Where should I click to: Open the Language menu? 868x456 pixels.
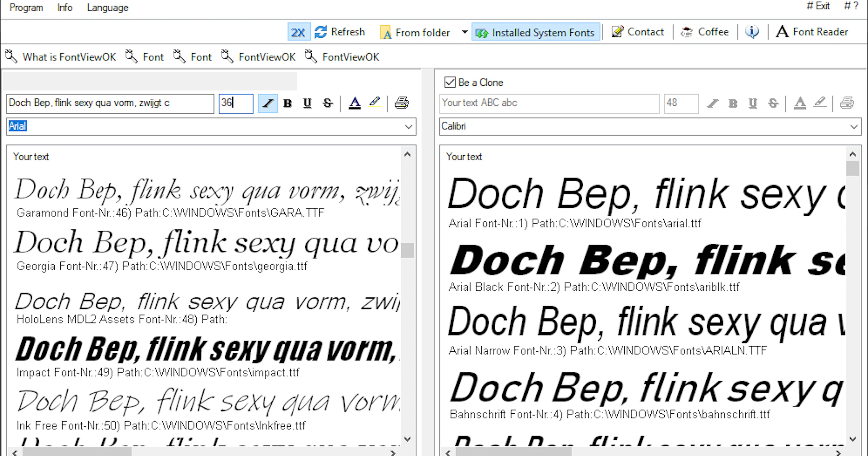(x=108, y=8)
